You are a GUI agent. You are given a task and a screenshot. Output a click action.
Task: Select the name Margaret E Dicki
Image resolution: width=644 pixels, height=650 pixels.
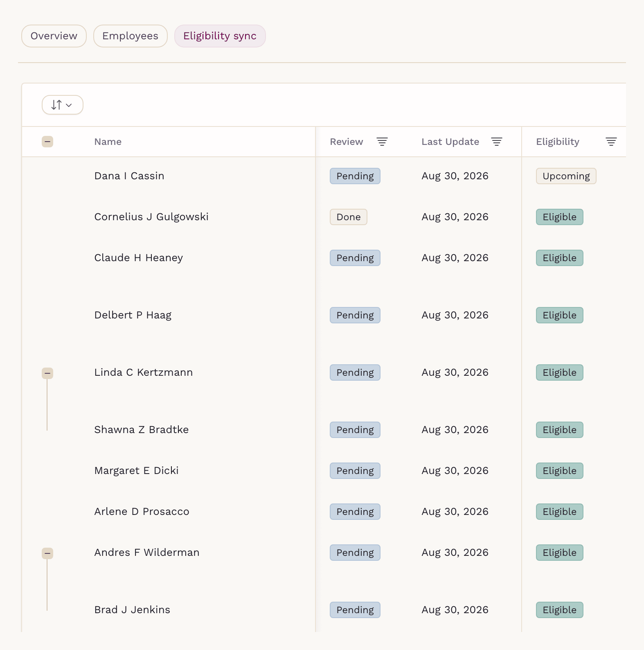pyautogui.click(x=137, y=471)
